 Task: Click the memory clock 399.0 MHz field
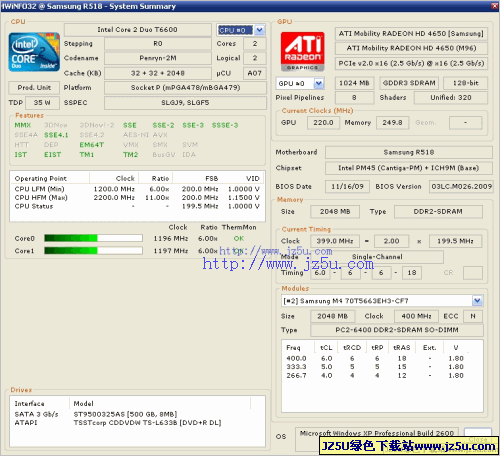point(335,241)
